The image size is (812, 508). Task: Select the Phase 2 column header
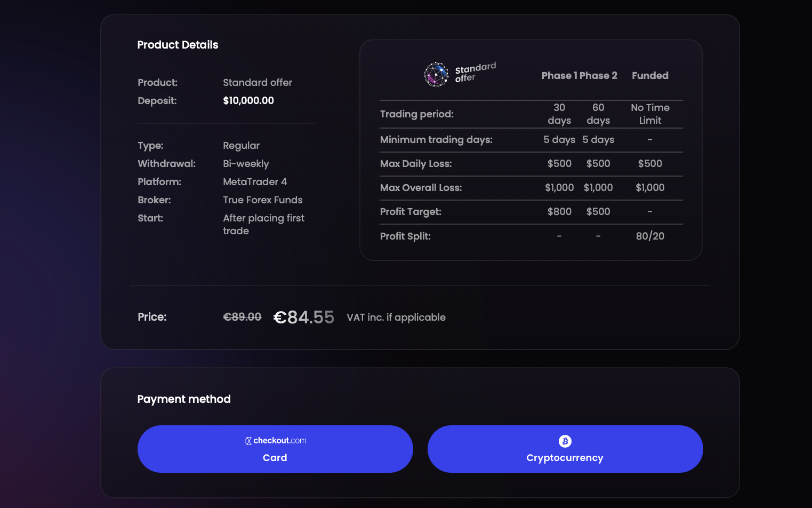599,76
